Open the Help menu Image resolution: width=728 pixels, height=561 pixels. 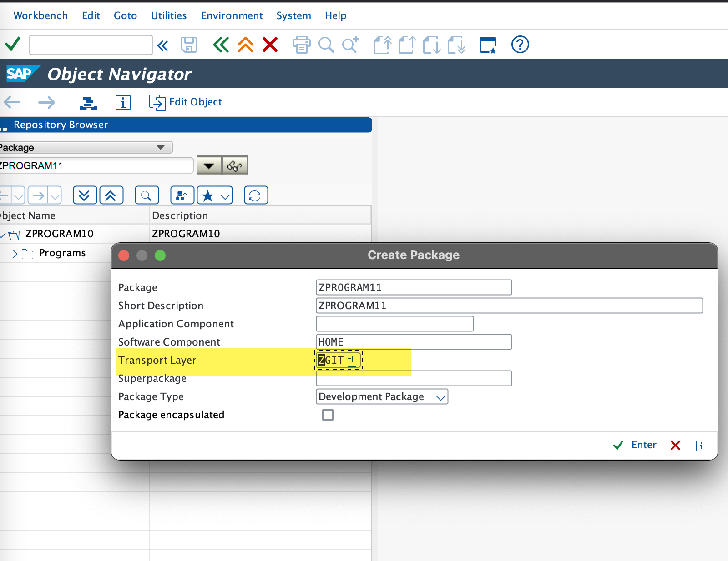[335, 15]
